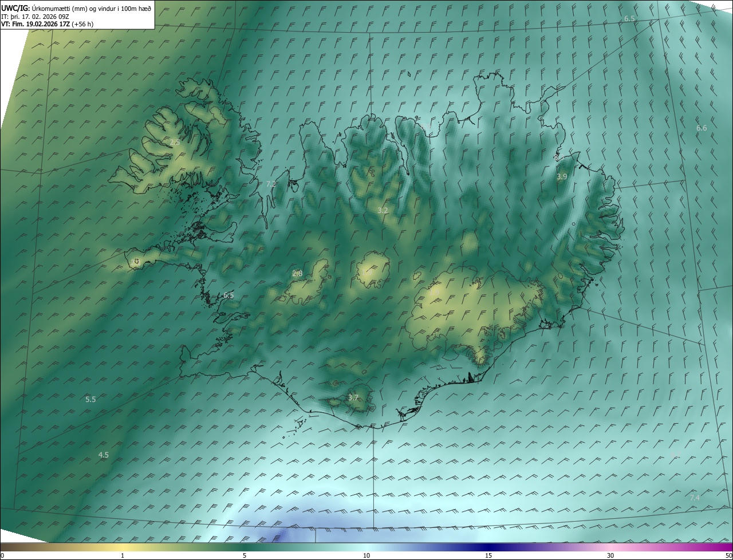Screen dimensions: 733x560
Task: Click the 2.6 value label in the Westfjords
Action: (175, 142)
